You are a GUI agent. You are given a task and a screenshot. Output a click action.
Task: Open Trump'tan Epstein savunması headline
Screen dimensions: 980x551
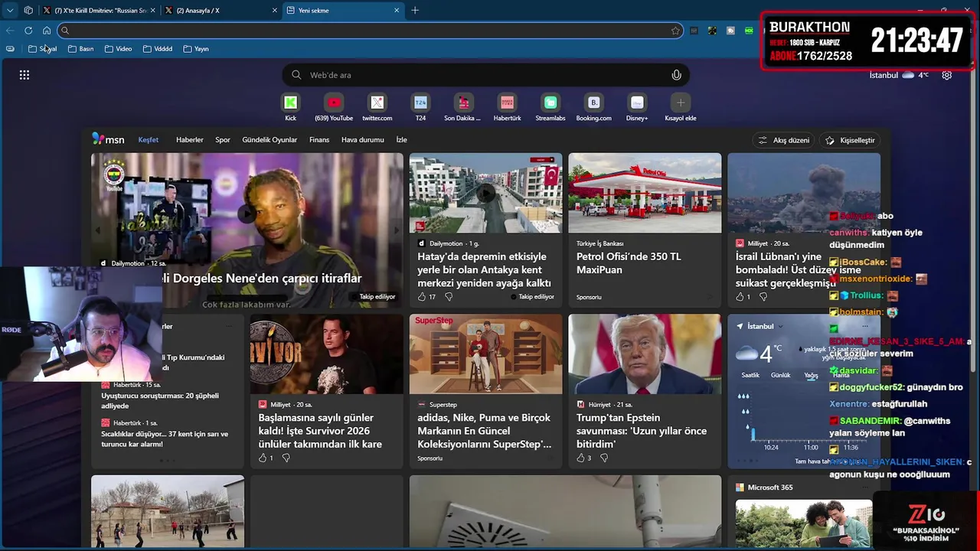pyautogui.click(x=642, y=431)
